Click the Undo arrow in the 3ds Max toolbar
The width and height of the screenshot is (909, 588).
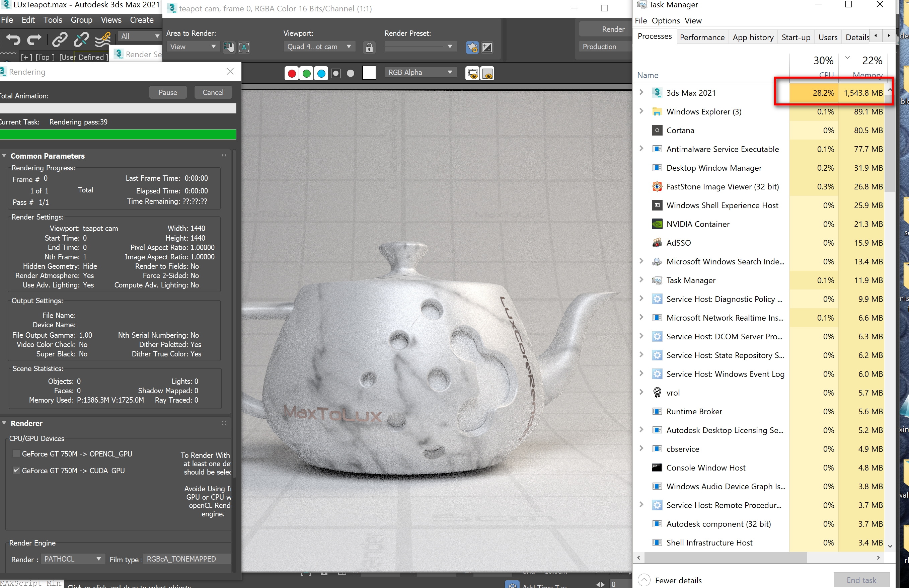point(13,39)
